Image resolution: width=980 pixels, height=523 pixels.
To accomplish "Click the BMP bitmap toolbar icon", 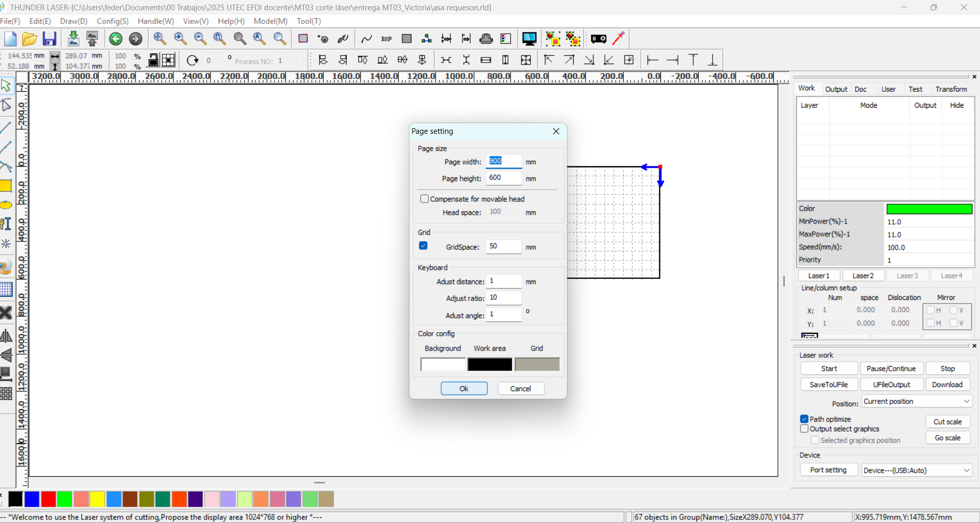I will (x=386, y=39).
